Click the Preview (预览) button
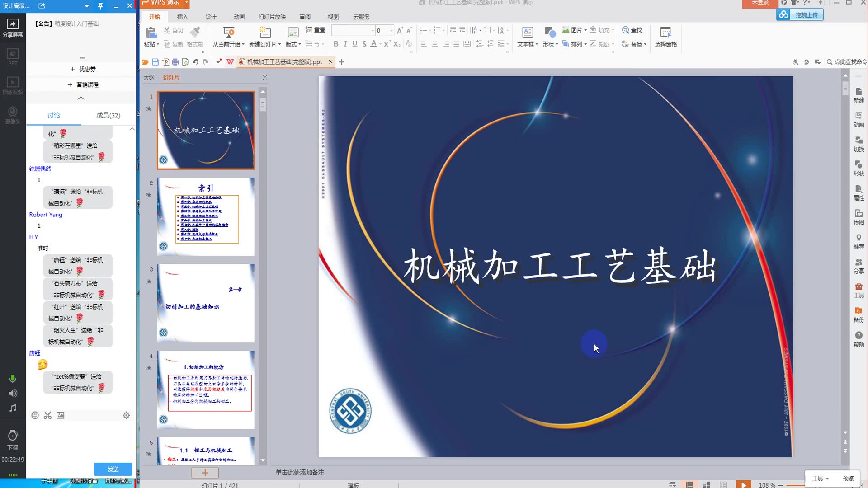 [848, 479]
